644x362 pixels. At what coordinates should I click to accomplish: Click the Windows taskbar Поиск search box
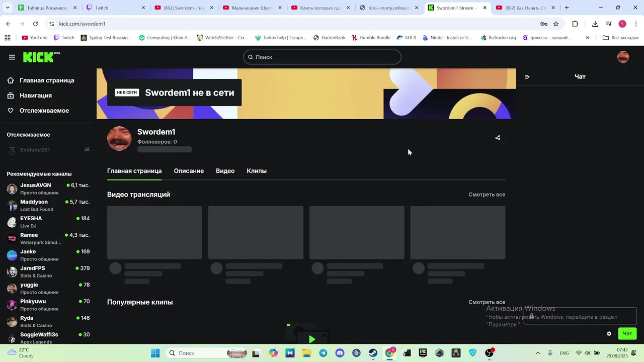[x=206, y=353]
